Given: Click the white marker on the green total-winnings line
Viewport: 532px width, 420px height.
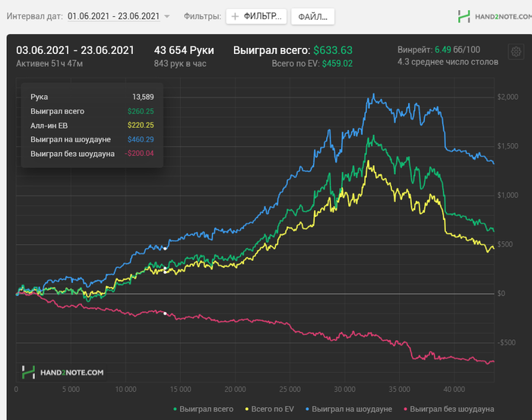Looking at the screenshot, I should tap(165, 269).
